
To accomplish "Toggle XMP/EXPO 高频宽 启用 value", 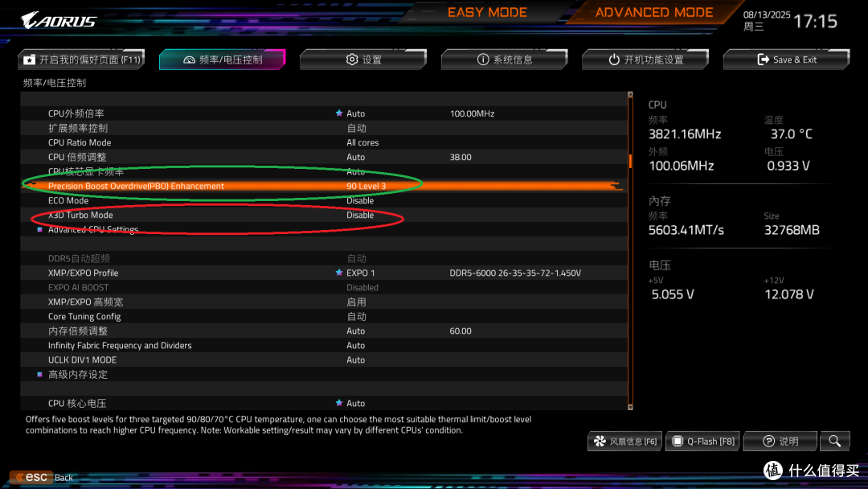I will click(357, 302).
